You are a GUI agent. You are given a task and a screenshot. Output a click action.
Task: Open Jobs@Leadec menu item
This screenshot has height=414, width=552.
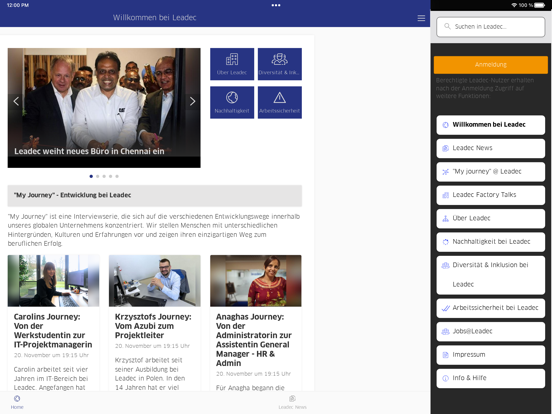491,331
